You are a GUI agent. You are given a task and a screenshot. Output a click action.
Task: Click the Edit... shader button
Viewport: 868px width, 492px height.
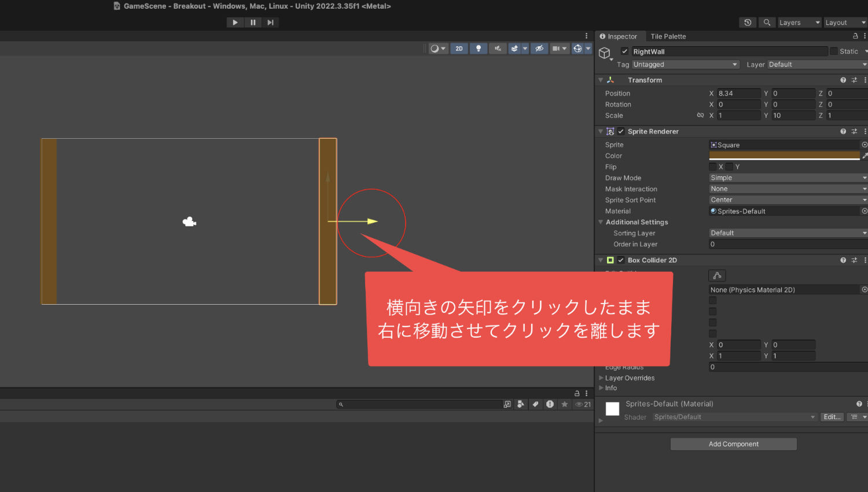point(832,417)
